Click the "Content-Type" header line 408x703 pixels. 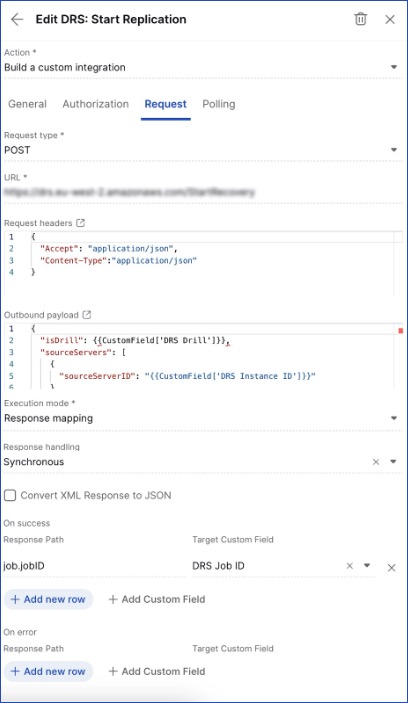[118, 260]
